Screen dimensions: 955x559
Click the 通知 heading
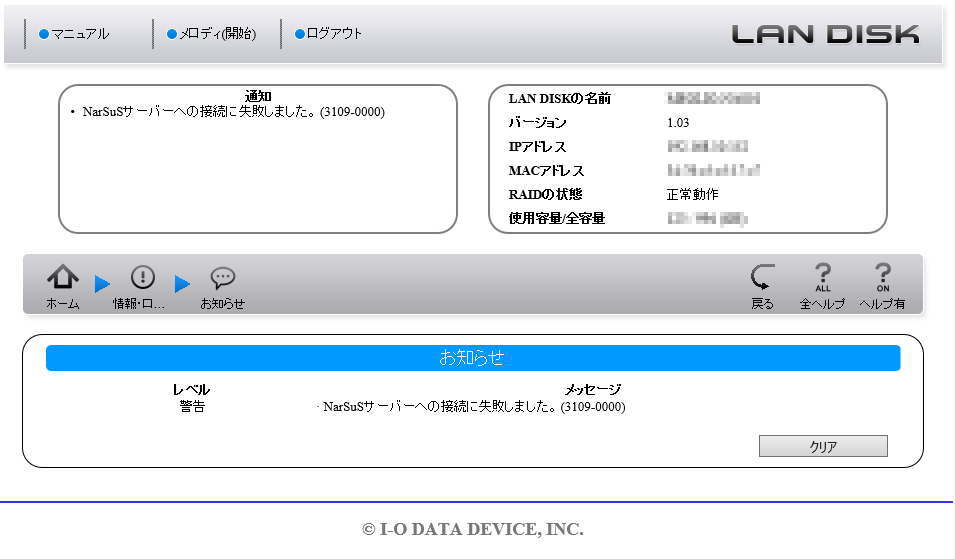click(258, 96)
